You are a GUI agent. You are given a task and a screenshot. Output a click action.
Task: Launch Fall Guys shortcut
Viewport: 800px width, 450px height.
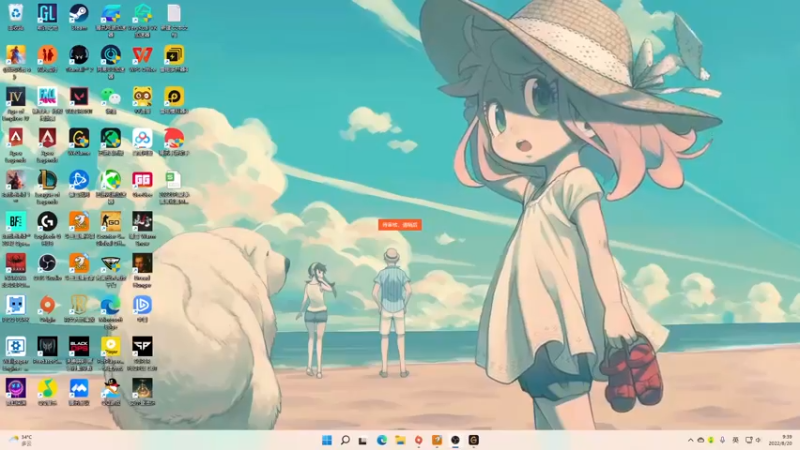[x=47, y=96]
